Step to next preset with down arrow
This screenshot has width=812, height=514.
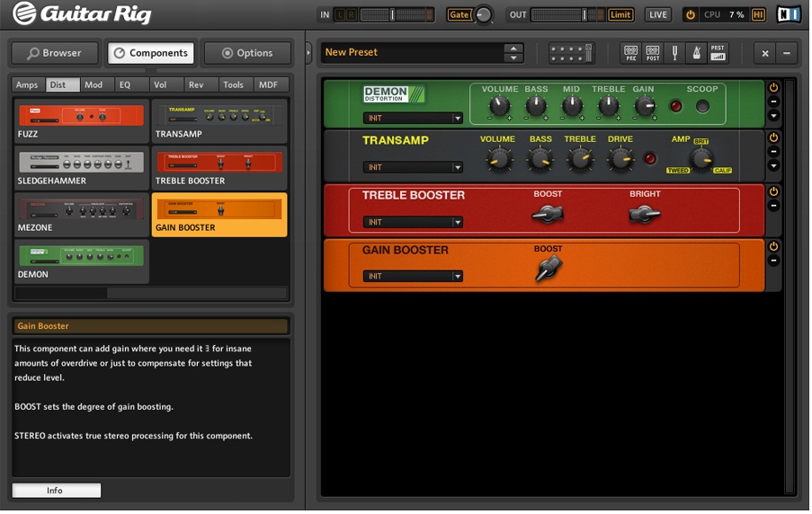[513, 58]
